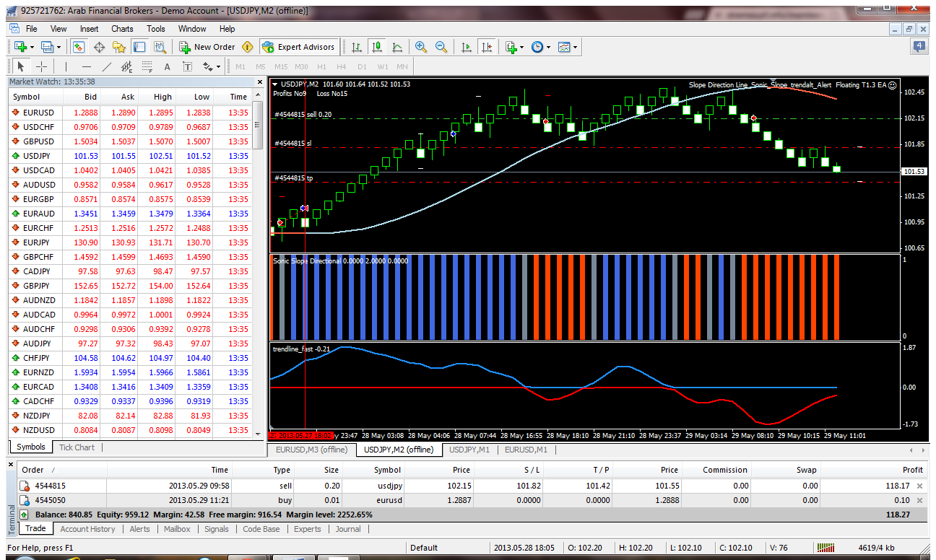Open the Periods clock icon
The width and height of the screenshot is (936, 560).
click(x=537, y=47)
